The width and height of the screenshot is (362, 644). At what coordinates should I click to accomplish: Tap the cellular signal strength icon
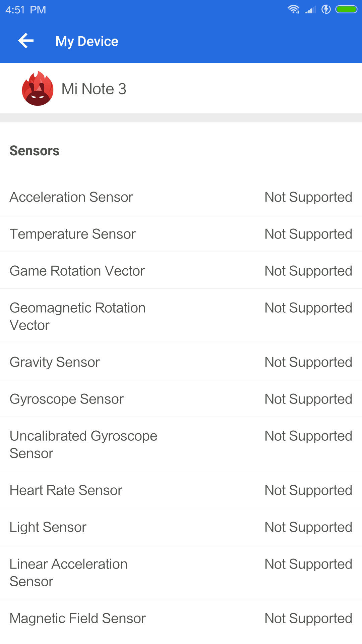(310, 10)
